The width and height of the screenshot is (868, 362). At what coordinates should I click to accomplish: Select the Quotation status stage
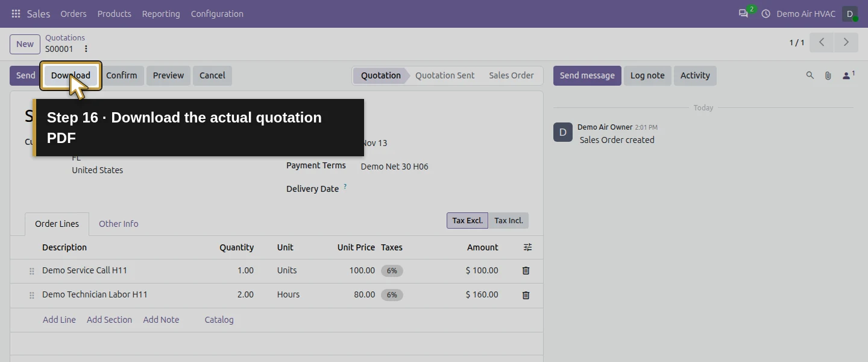[x=380, y=75]
